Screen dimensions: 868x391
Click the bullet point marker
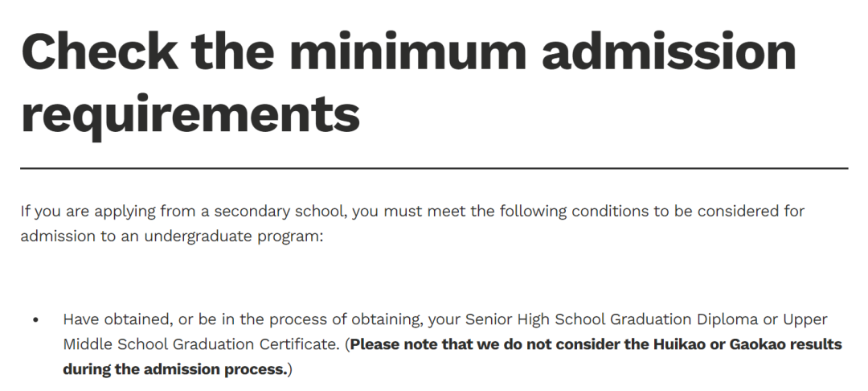pyautogui.click(x=35, y=320)
